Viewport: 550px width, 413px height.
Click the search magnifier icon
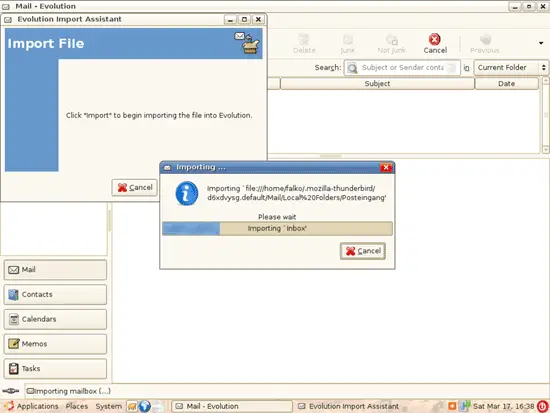352,68
